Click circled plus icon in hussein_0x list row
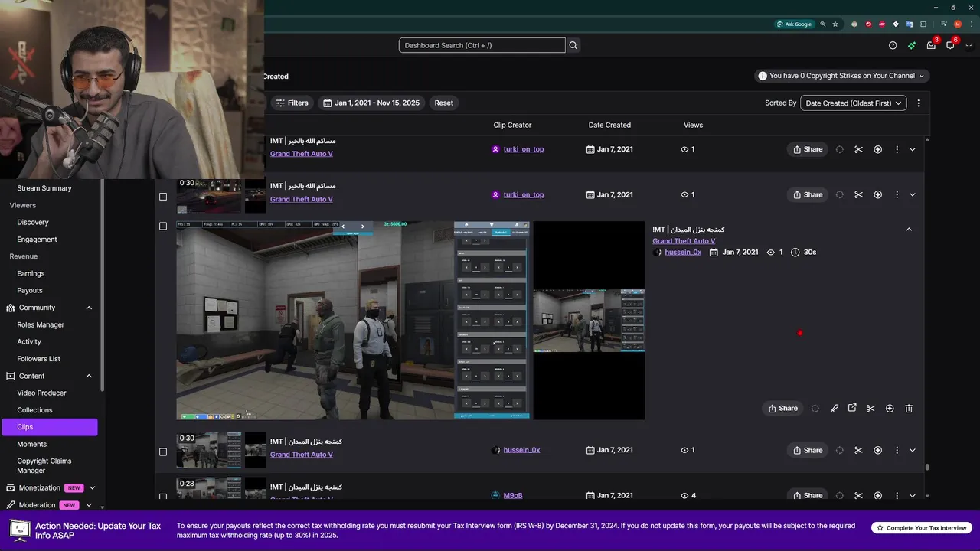The image size is (980, 551). point(878,450)
